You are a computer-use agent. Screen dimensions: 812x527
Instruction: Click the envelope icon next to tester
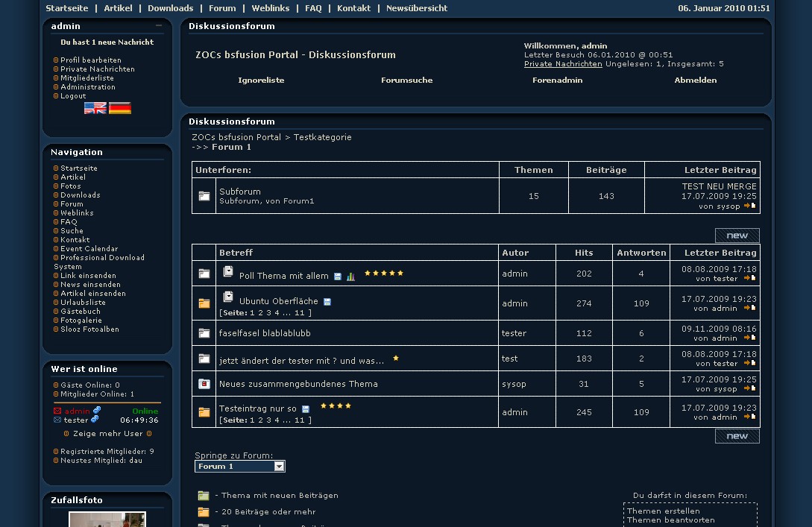(57, 420)
